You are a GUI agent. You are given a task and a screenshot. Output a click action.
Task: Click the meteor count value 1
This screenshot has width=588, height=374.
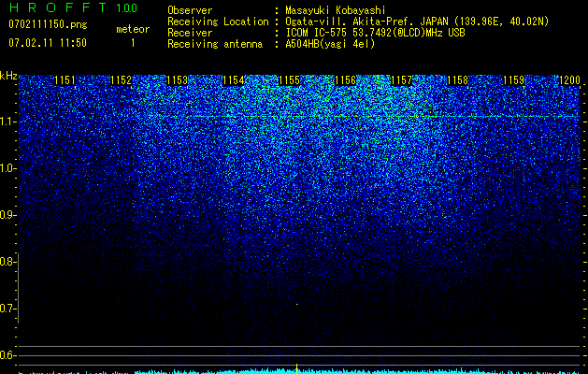tap(133, 43)
